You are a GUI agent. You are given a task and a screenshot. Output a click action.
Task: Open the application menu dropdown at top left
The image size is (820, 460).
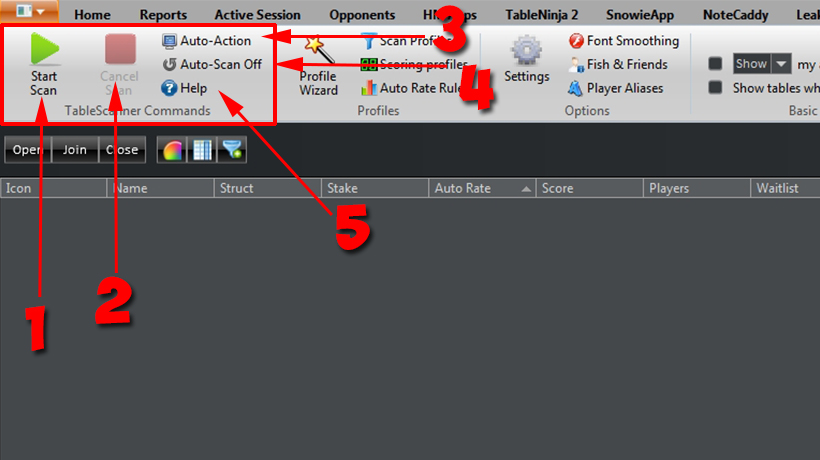(29, 10)
